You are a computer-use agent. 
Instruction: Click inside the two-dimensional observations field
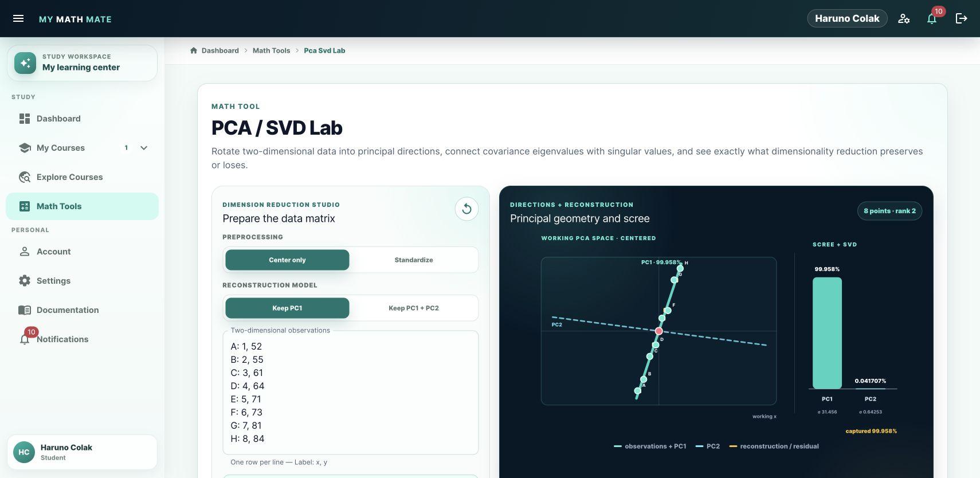coord(350,393)
